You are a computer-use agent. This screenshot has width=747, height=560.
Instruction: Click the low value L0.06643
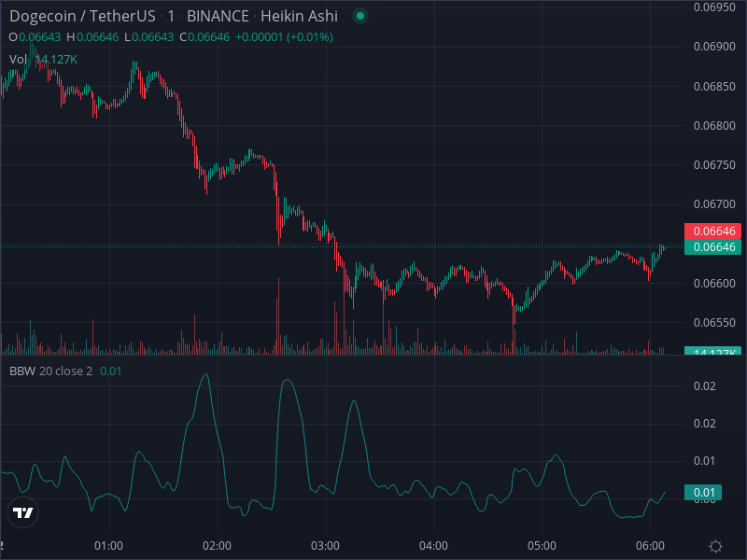point(148,37)
